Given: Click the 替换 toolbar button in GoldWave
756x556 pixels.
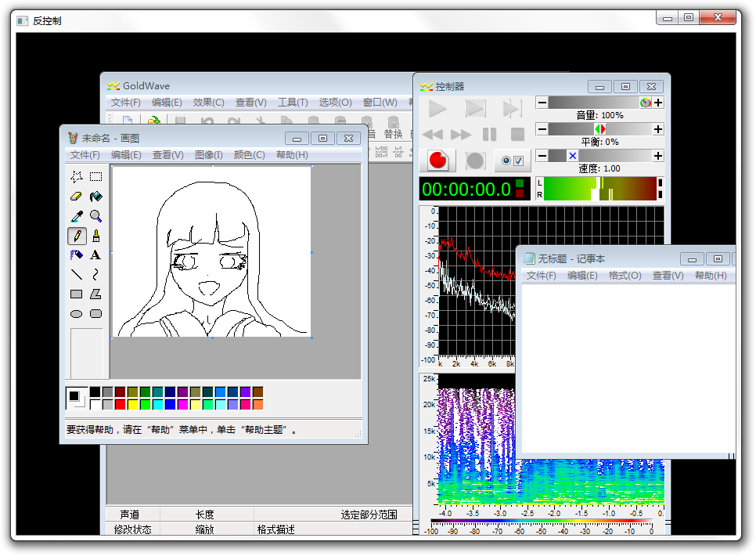Looking at the screenshot, I should [393, 128].
